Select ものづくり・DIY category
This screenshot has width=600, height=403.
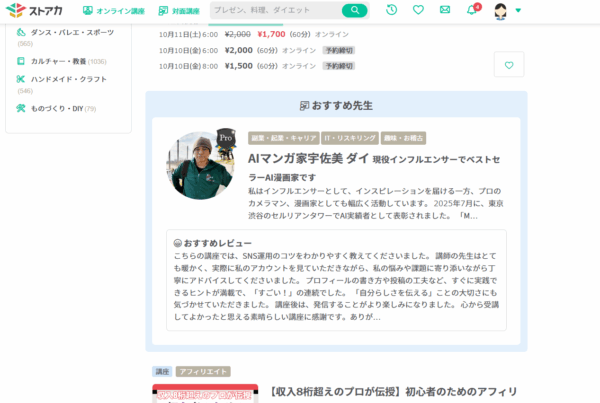(x=56, y=109)
